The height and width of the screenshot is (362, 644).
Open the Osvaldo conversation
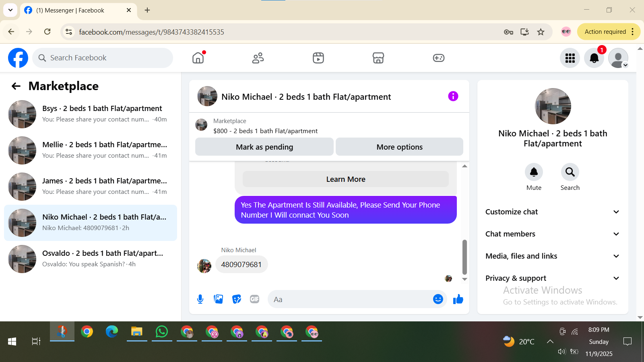91,259
